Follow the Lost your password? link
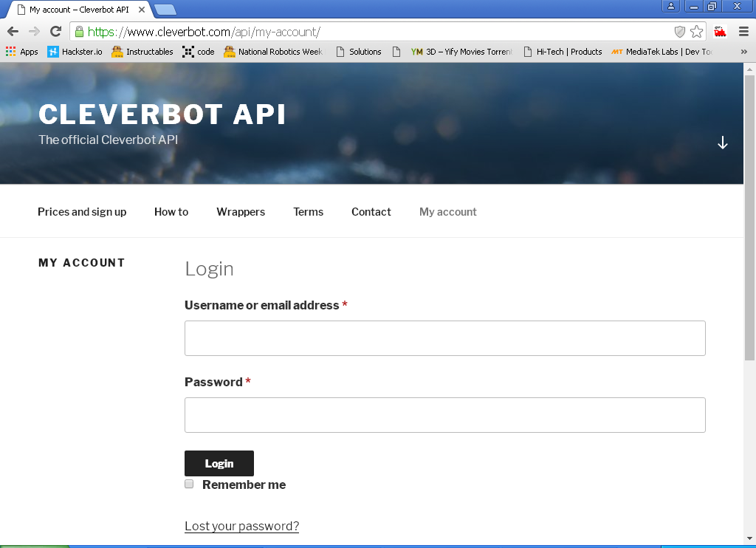 tap(242, 526)
